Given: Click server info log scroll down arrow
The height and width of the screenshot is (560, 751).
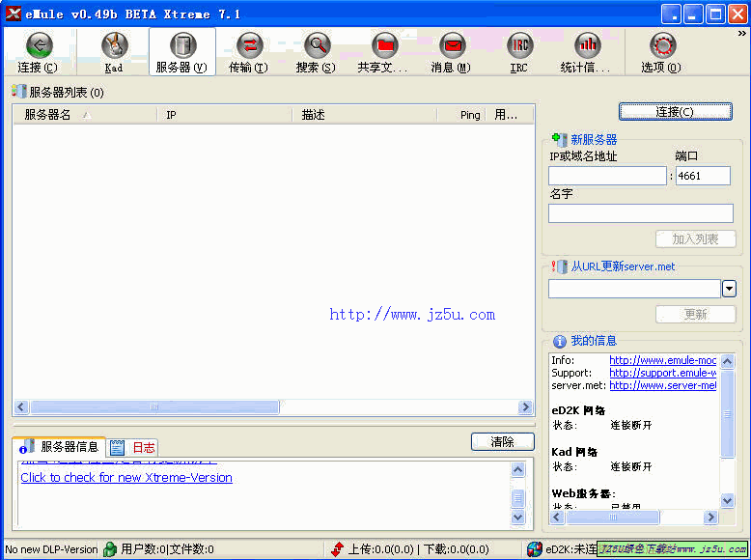Looking at the screenshot, I should tap(518, 517).
